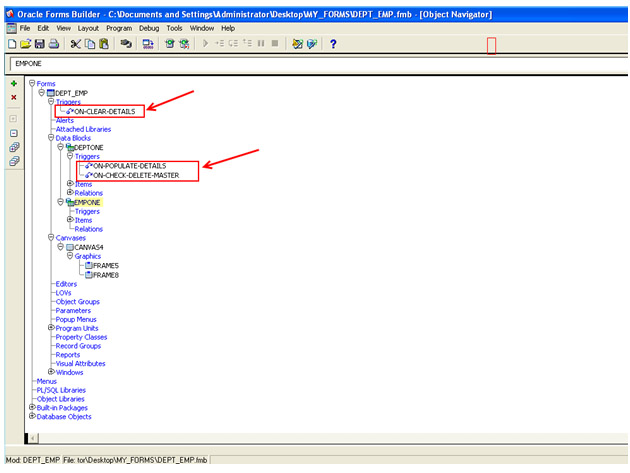This screenshot has width=630, height=473.
Task: Open the Debug menu
Action: pos(149,28)
